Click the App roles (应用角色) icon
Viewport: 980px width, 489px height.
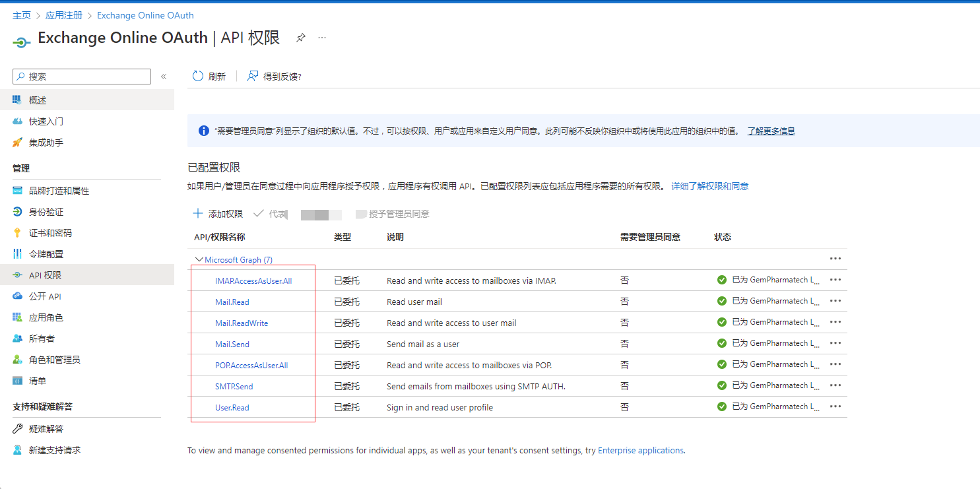pos(18,317)
